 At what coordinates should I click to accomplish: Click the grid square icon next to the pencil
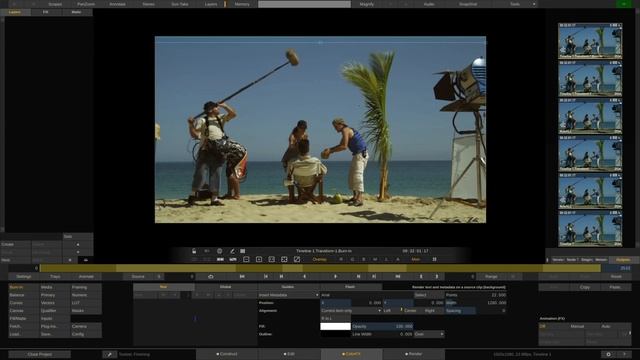coord(243,251)
